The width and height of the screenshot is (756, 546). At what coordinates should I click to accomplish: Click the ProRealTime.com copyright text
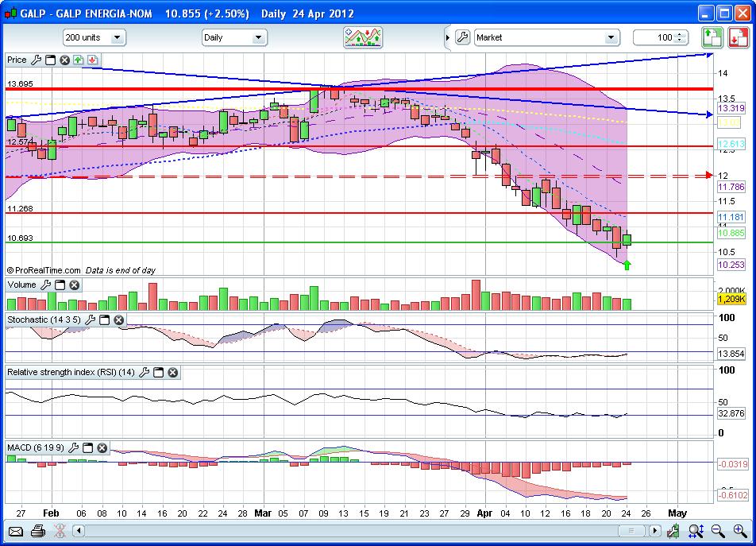pos(44,270)
